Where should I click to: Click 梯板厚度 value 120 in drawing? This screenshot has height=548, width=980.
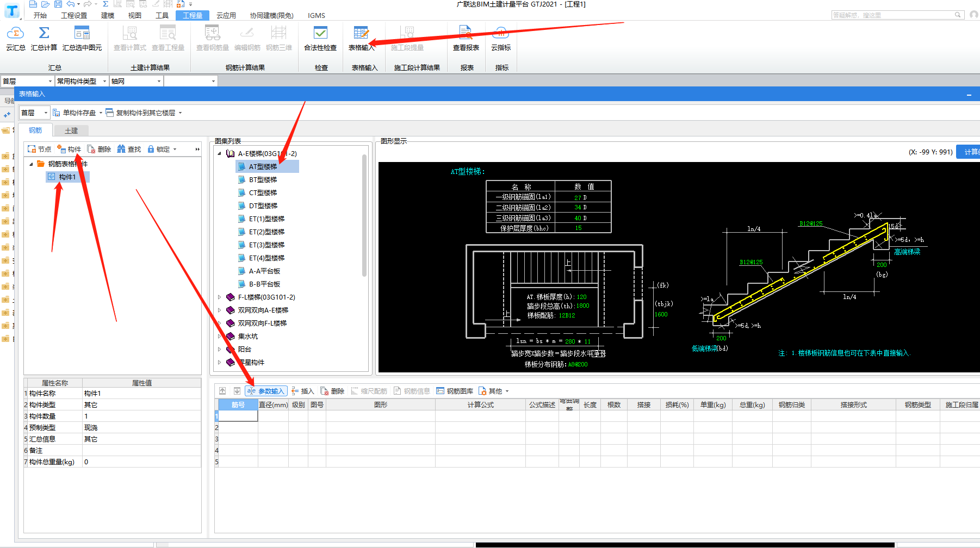(x=581, y=297)
